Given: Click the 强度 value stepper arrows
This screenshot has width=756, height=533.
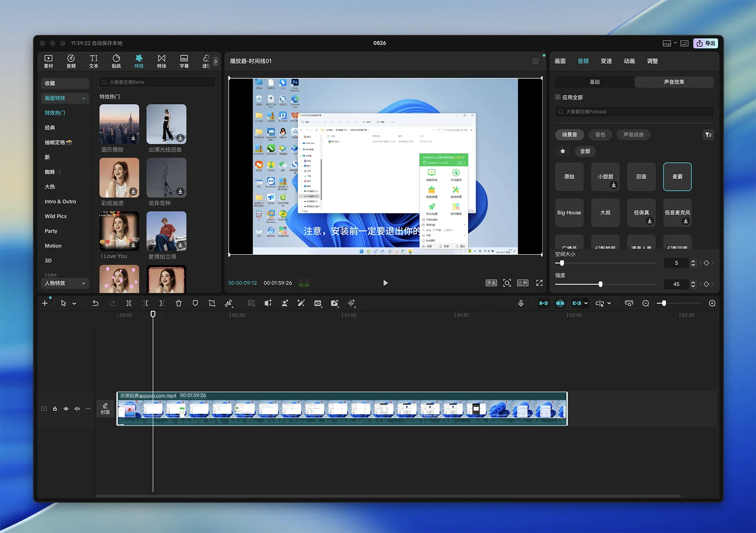Looking at the screenshot, I should [x=693, y=284].
